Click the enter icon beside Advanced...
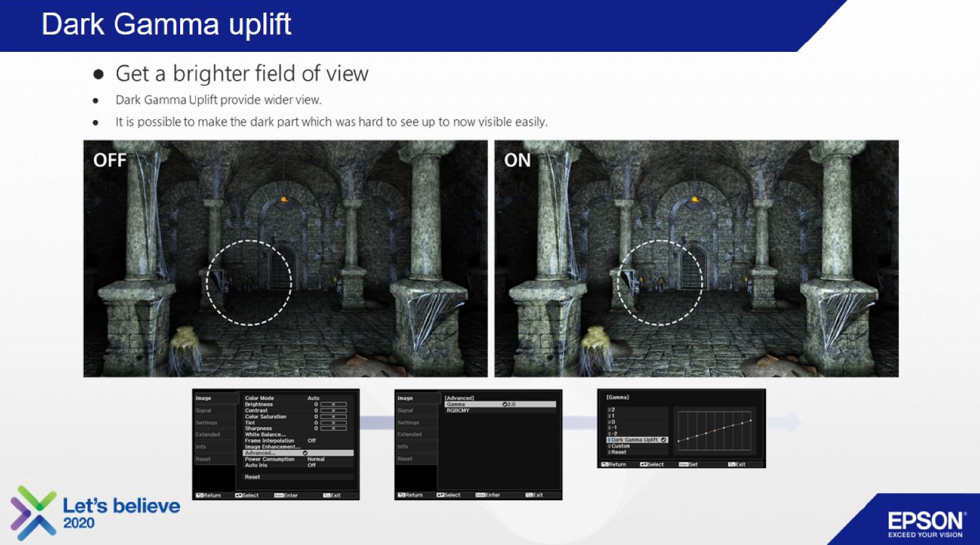 coord(305,453)
